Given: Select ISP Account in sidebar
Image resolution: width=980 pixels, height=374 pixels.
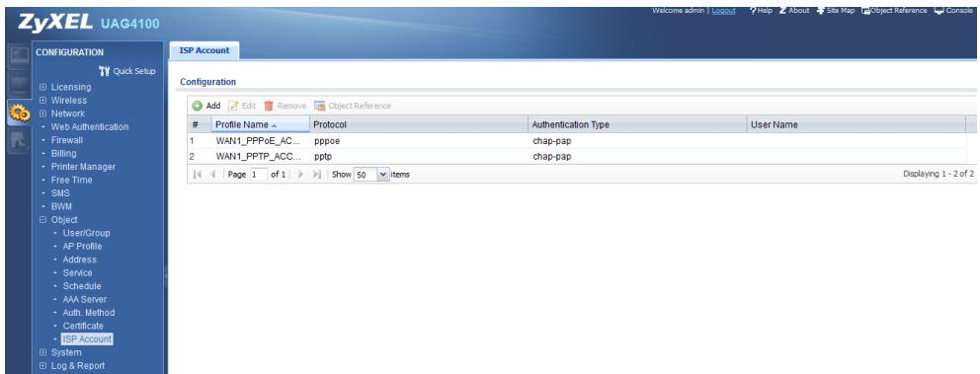Looking at the screenshot, I should [87, 339].
